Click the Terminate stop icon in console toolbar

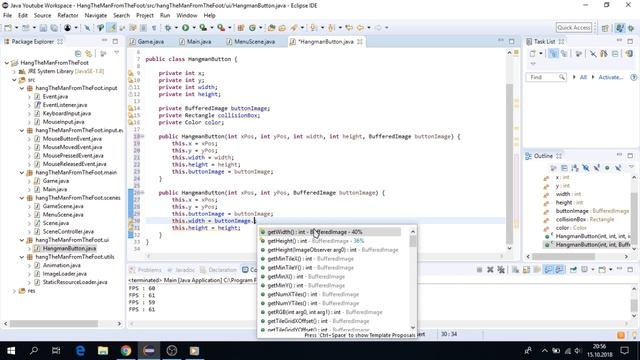tap(480, 270)
